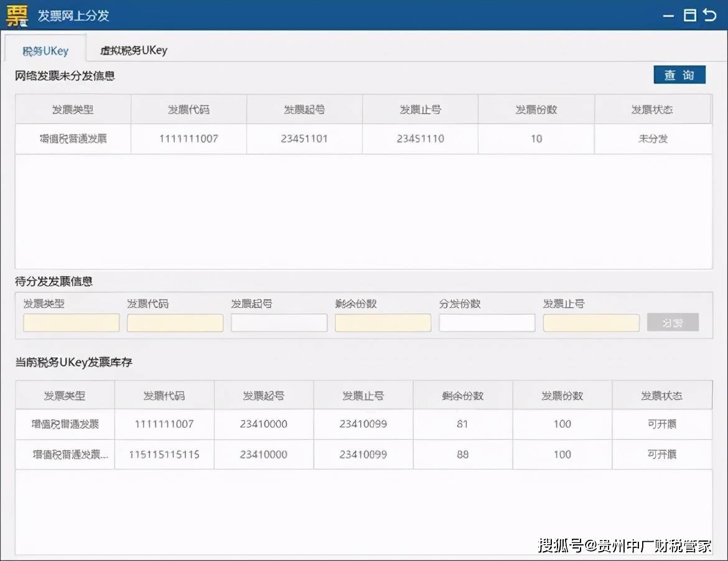The width and height of the screenshot is (728, 561).
Task: Click the 发票状态 column header
Action: [x=652, y=108]
